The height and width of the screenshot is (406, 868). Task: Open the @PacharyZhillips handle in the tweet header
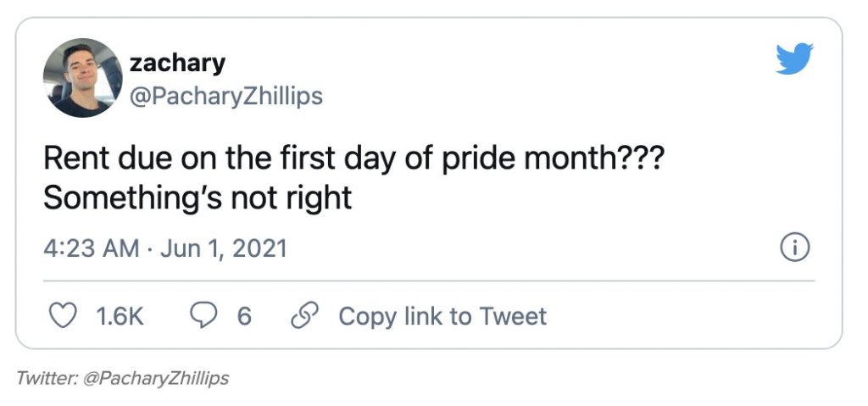tap(225, 96)
